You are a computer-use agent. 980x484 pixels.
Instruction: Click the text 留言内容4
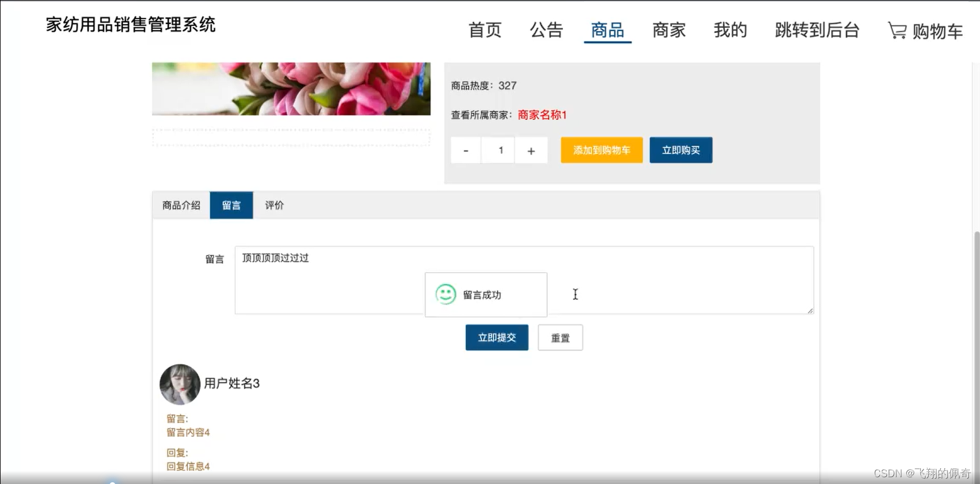[x=188, y=432]
